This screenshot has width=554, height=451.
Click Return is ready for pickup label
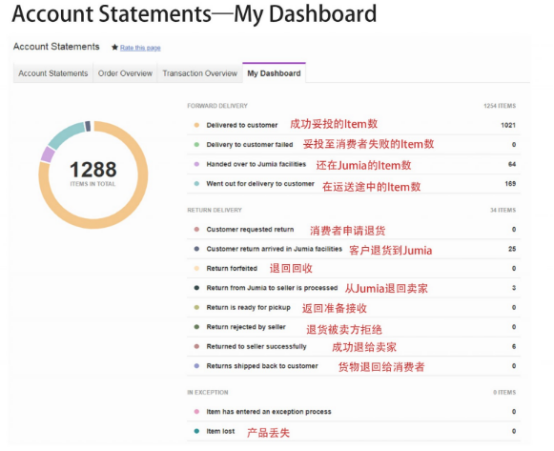tap(248, 308)
